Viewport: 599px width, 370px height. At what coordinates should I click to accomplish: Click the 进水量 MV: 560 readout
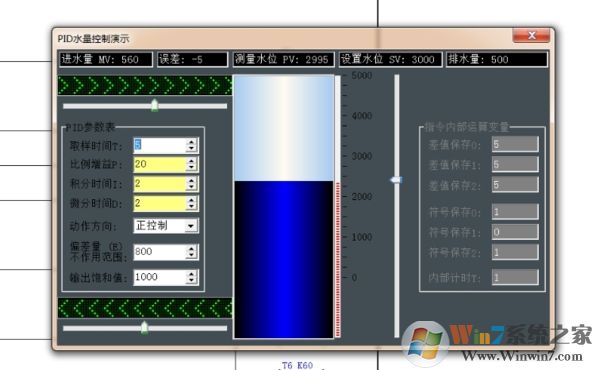tap(106, 59)
